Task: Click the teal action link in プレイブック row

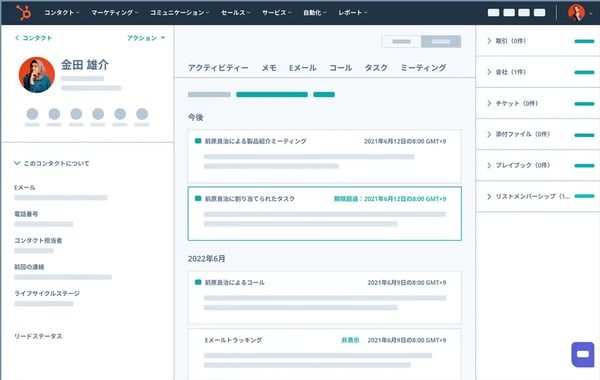Action: tap(584, 166)
